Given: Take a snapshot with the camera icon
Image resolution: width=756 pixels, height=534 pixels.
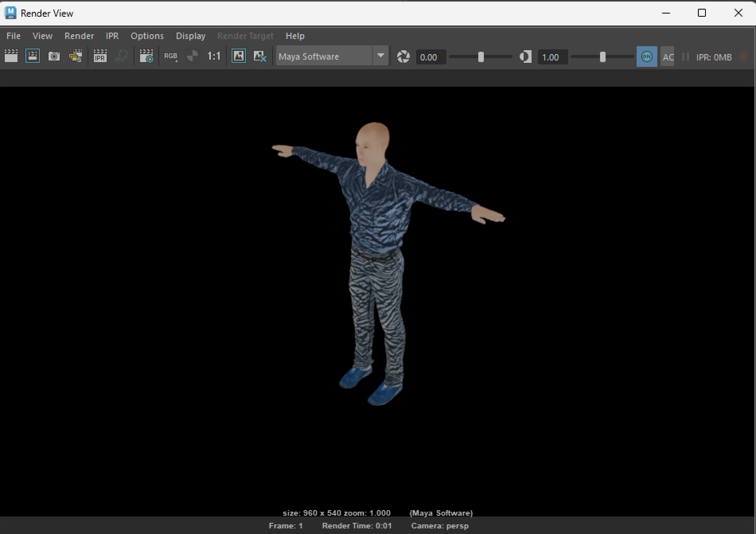Looking at the screenshot, I should click(x=54, y=57).
